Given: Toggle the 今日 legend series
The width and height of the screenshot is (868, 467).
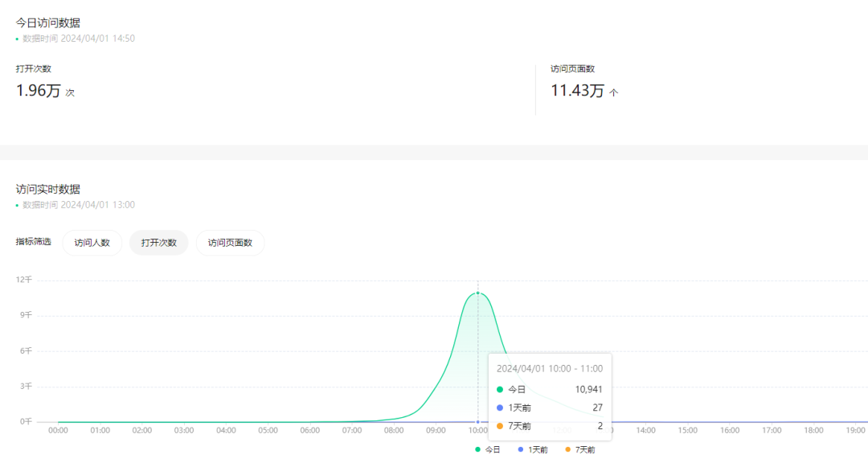Looking at the screenshot, I should click(x=488, y=450).
